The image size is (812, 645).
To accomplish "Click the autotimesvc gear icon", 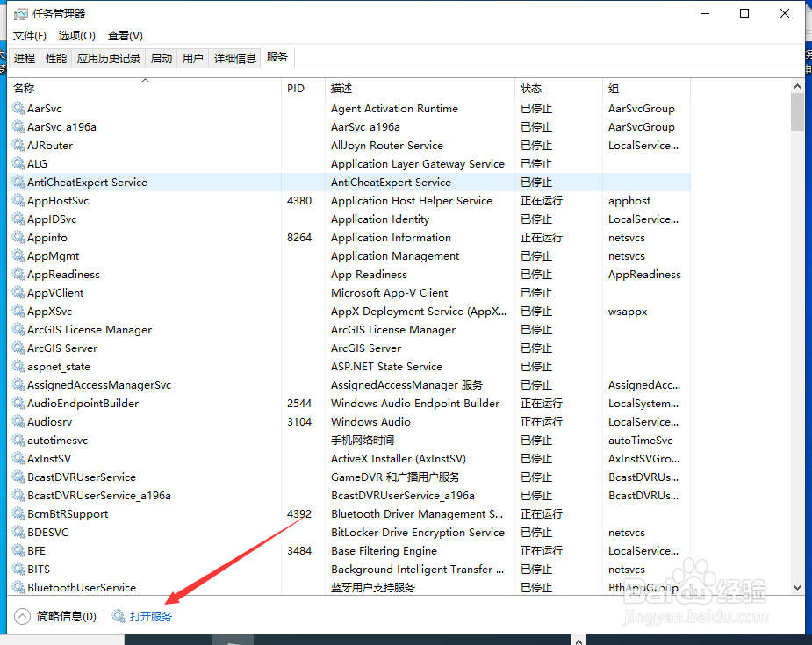I will (x=18, y=440).
